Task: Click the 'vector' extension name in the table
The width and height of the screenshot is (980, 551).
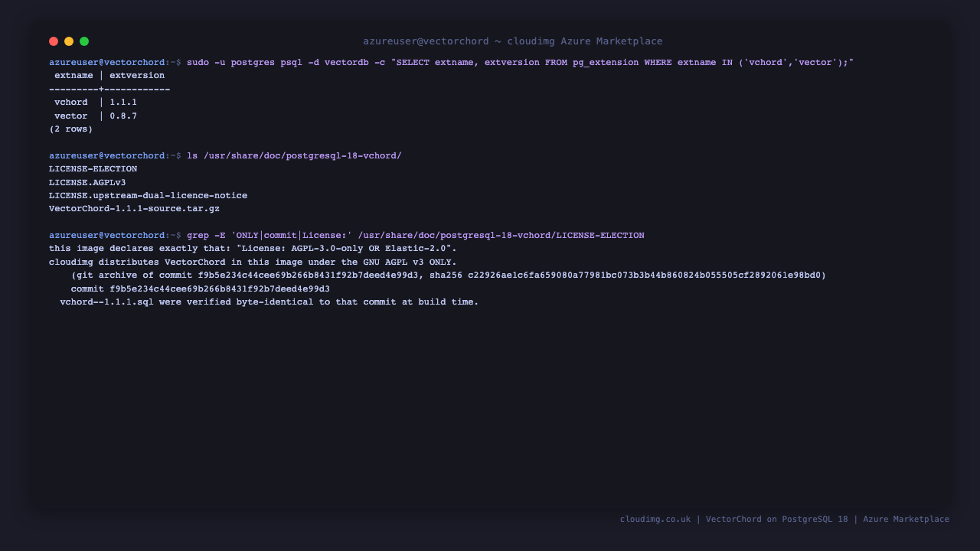Action: (x=71, y=116)
